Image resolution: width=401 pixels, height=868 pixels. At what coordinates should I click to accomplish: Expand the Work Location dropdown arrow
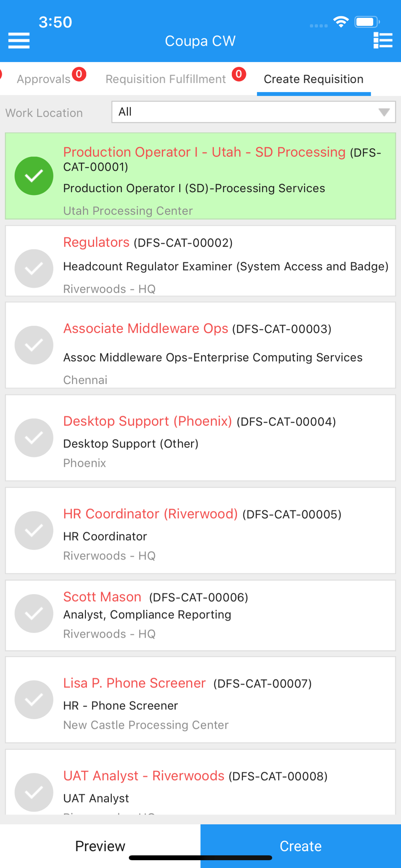384,112
